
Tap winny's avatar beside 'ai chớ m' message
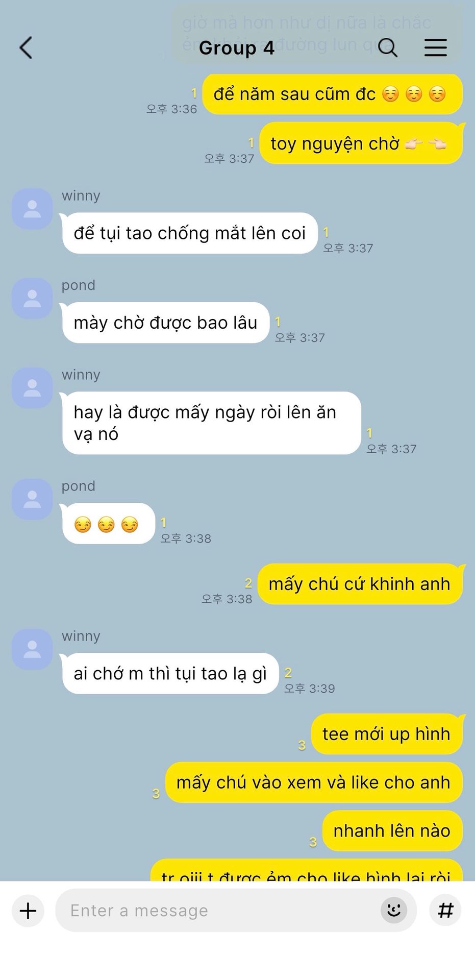[32, 649]
